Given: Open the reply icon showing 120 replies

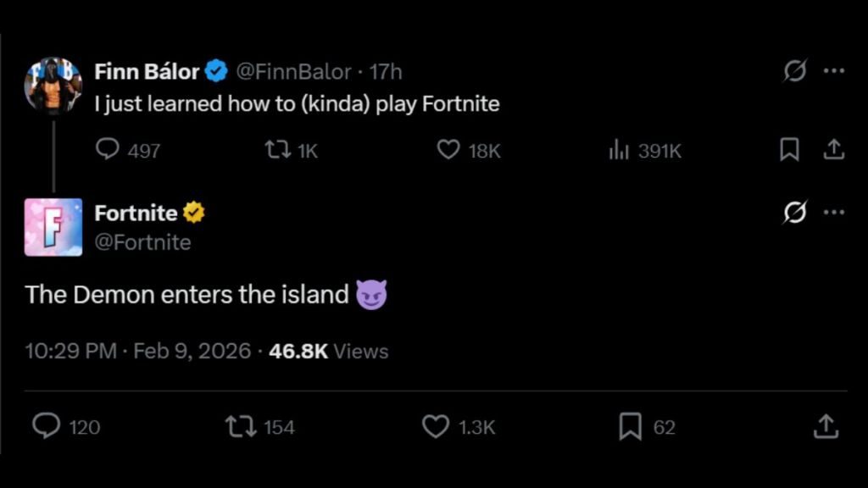Looking at the screenshot, I should tap(47, 428).
